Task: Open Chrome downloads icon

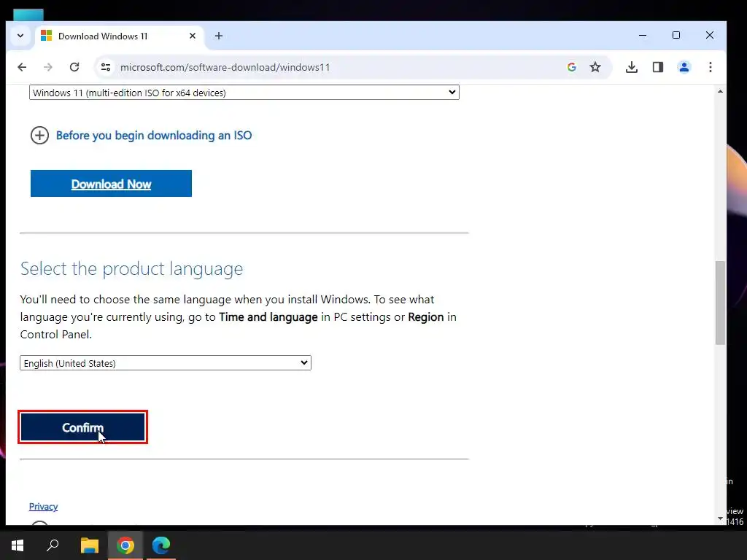Action: pyautogui.click(x=632, y=67)
